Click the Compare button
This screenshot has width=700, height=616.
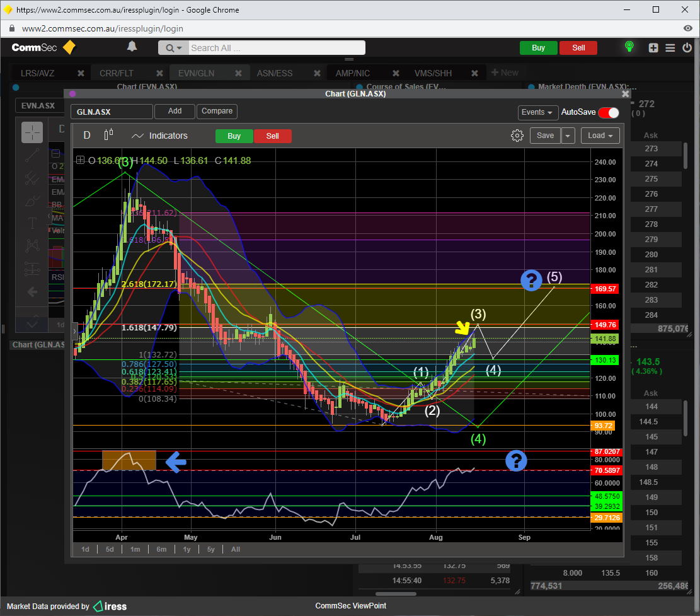point(217,111)
